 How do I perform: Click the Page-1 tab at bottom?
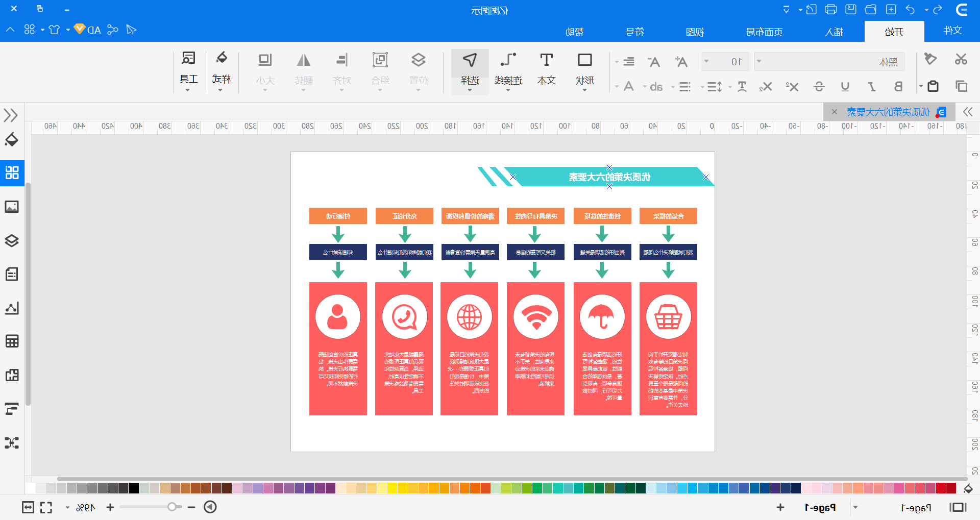coord(820,507)
